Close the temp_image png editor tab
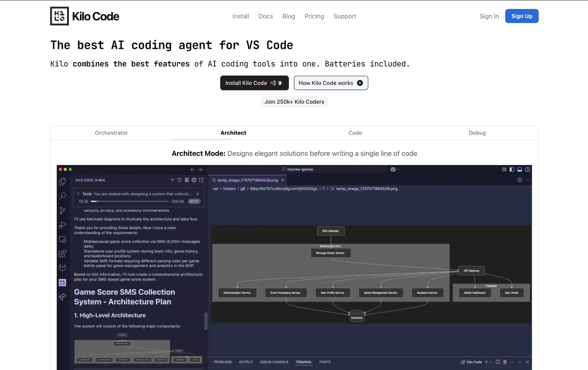The width and height of the screenshot is (588, 370). click(x=283, y=180)
